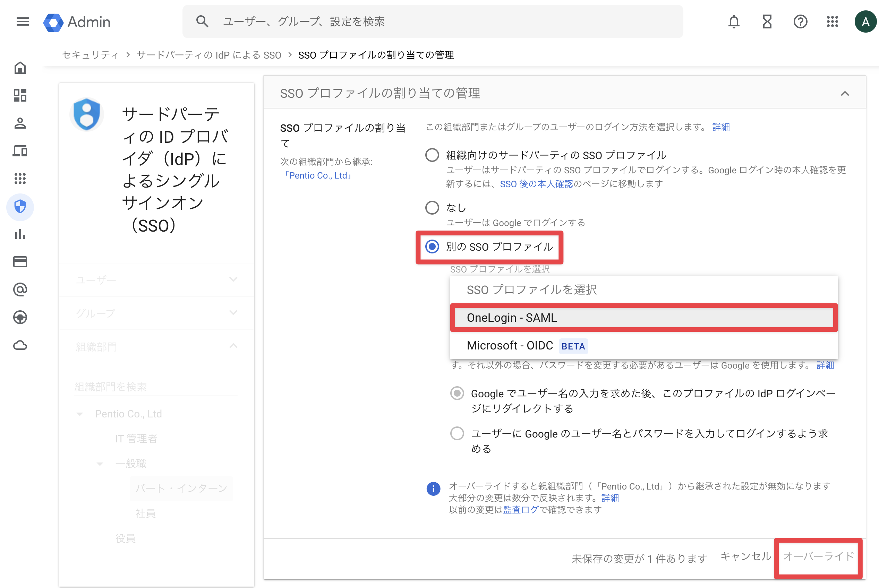
Task: Open the help question mark icon
Action: pos(800,22)
